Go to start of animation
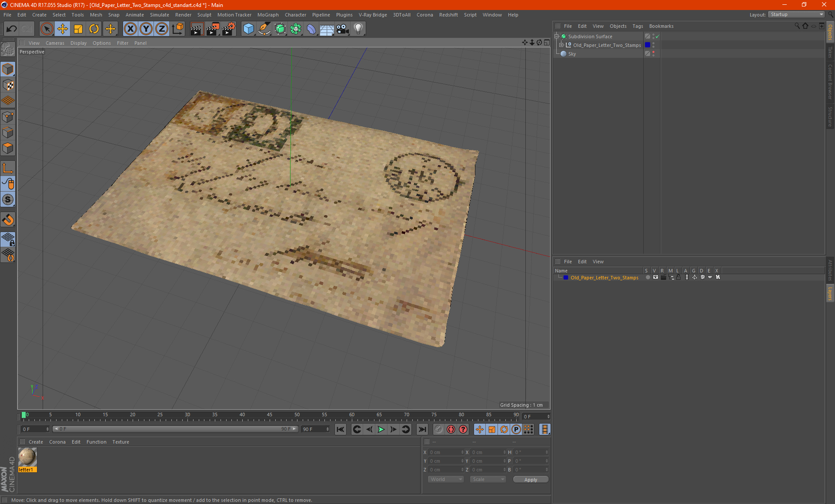This screenshot has height=504, width=835. [341, 429]
